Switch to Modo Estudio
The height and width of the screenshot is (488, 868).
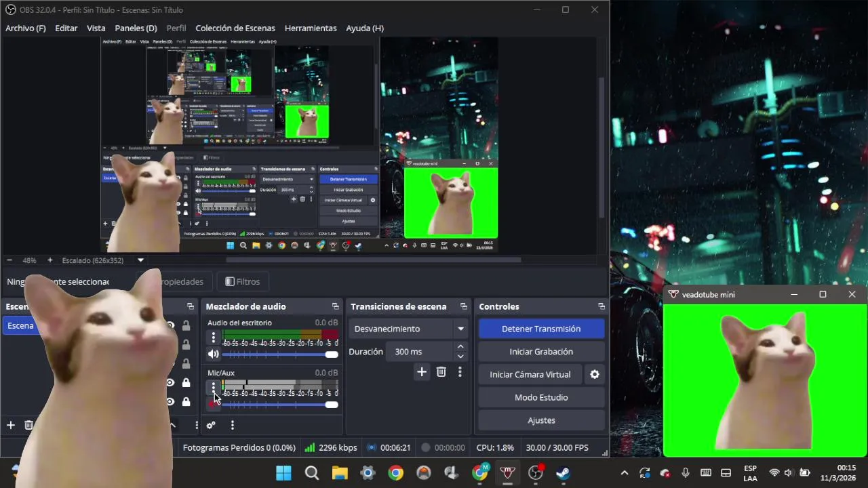(541, 397)
